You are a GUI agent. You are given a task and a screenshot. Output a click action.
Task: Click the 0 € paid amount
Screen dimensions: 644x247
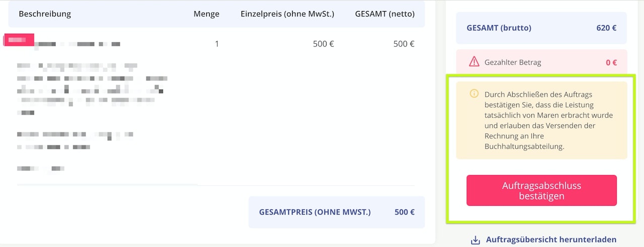pyautogui.click(x=611, y=62)
